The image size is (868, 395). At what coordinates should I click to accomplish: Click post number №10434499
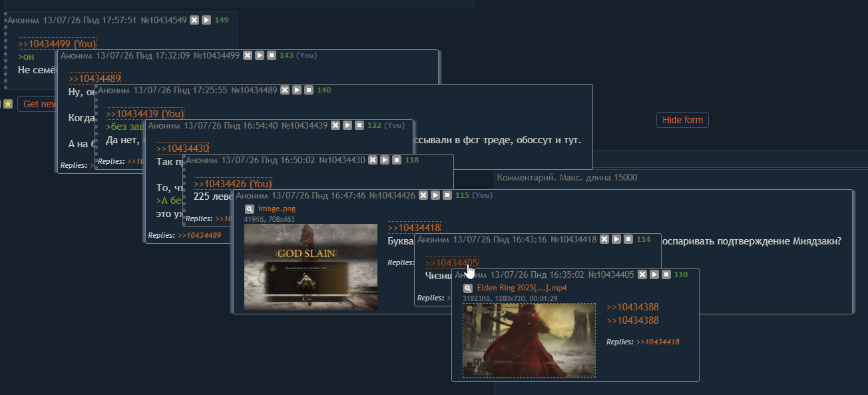[217, 55]
